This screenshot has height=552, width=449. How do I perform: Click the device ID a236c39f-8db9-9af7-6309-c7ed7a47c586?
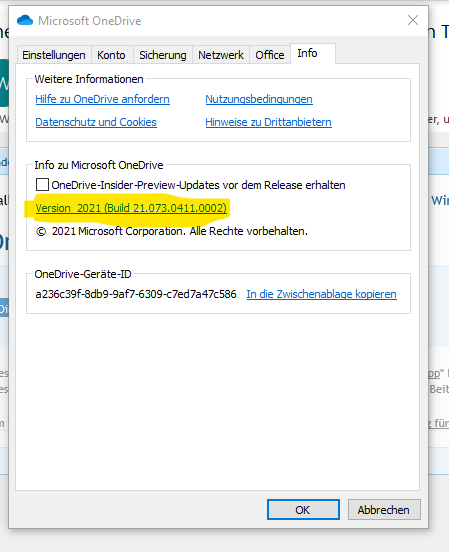point(136,294)
